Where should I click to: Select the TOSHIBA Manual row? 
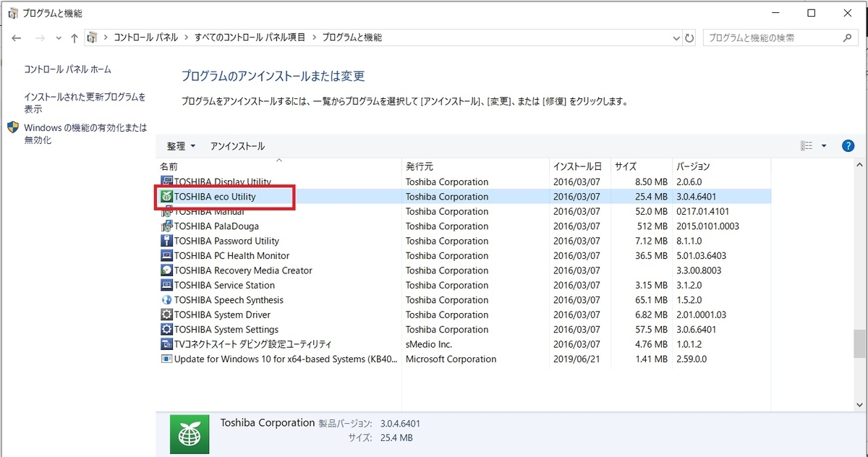pos(464,211)
